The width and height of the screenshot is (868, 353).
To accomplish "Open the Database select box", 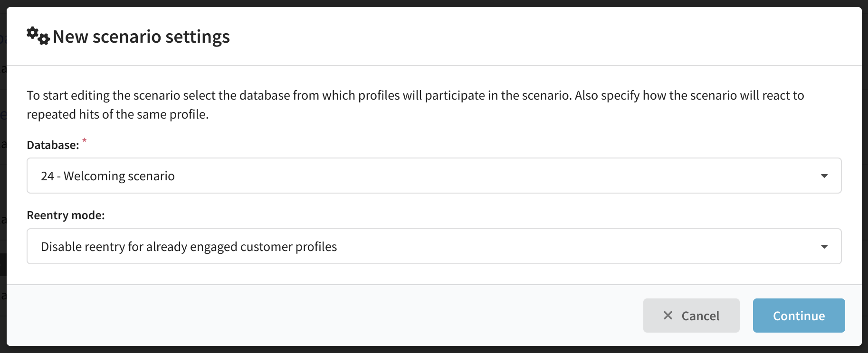I will (x=434, y=176).
